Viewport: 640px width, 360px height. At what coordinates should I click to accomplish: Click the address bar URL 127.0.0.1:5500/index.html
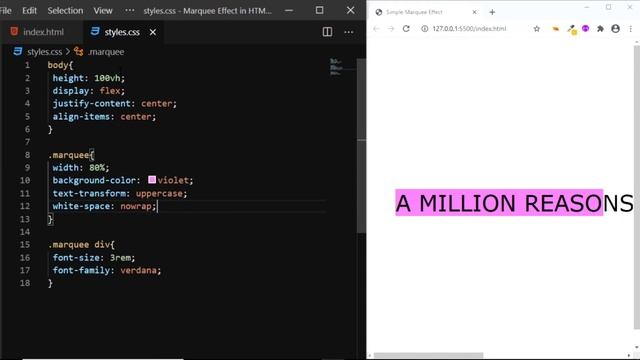pos(469,29)
